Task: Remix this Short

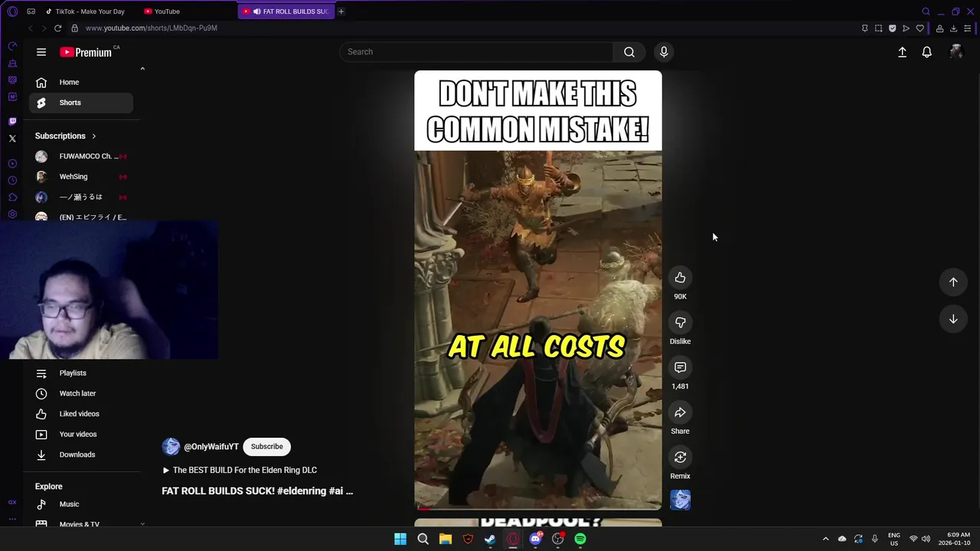Action: (x=680, y=458)
